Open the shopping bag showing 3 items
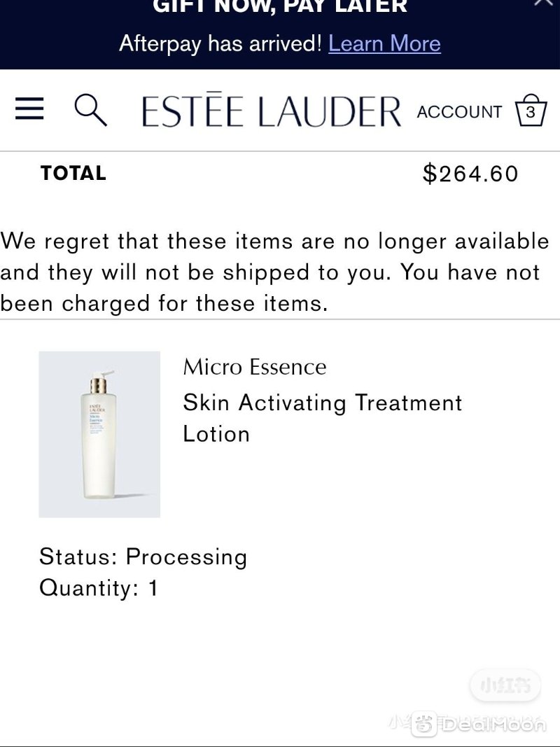Image resolution: width=560 pixels, height=747 pixels. tap(531, 111)
